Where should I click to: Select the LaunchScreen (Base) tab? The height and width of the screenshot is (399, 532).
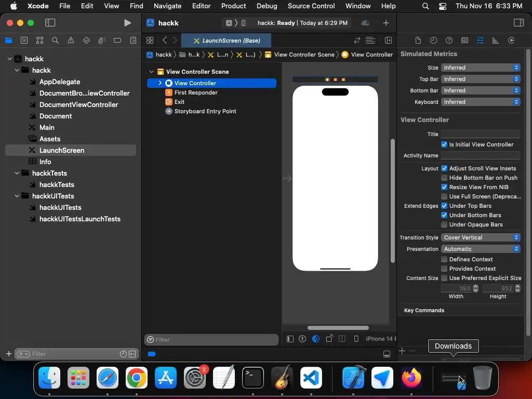click(227, 41)
